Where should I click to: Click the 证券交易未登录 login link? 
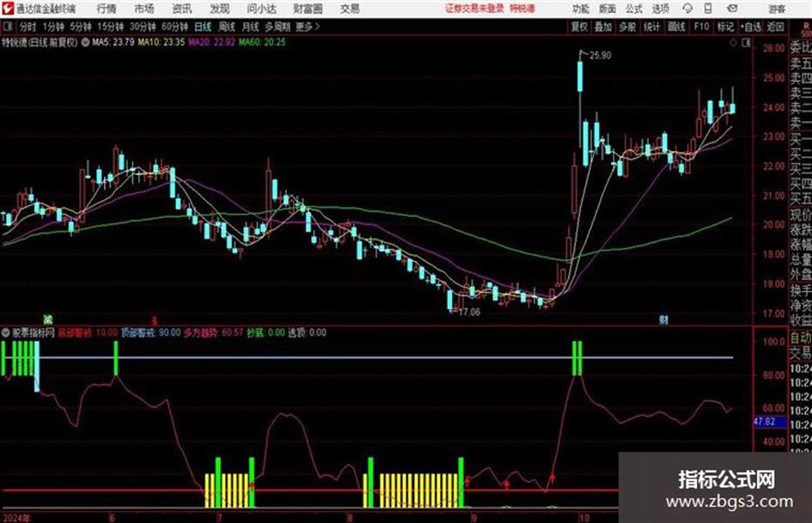click(x=474, y=9)
